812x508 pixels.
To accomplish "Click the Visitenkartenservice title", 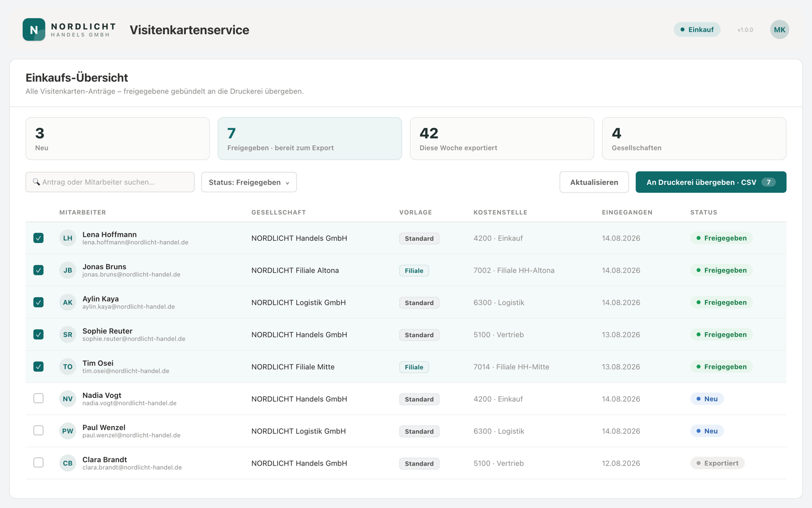I will 189,30.
